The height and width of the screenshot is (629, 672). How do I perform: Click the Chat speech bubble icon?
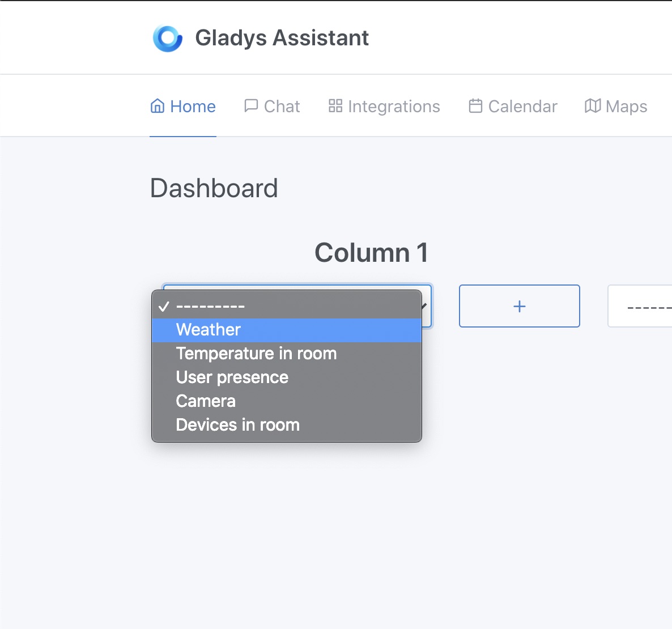tap(251, 106)
